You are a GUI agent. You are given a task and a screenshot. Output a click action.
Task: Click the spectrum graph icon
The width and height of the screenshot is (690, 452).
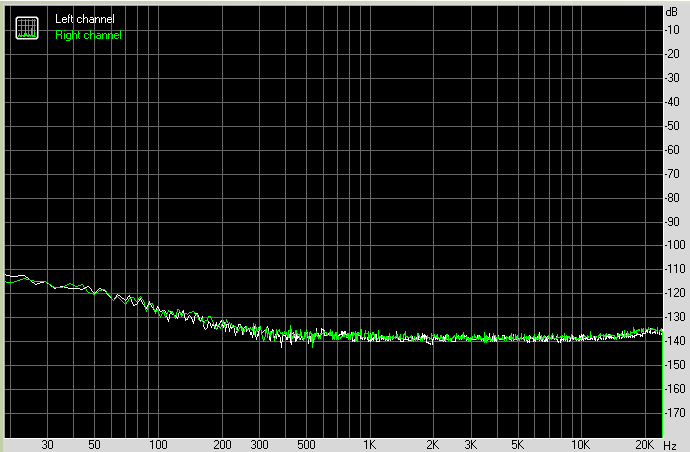(28, 28)
